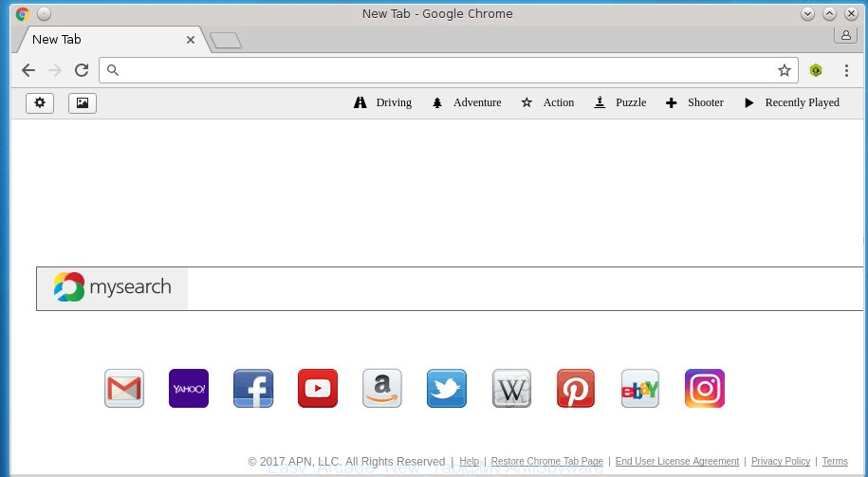Click the mysearch logo

[x=112, y=287]
